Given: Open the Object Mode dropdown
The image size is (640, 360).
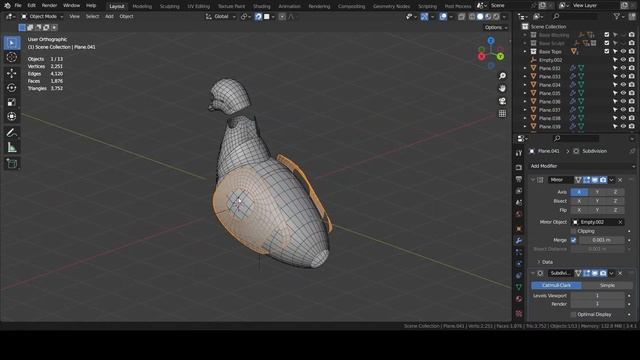Looking at the screenshot, I should 42,17.
